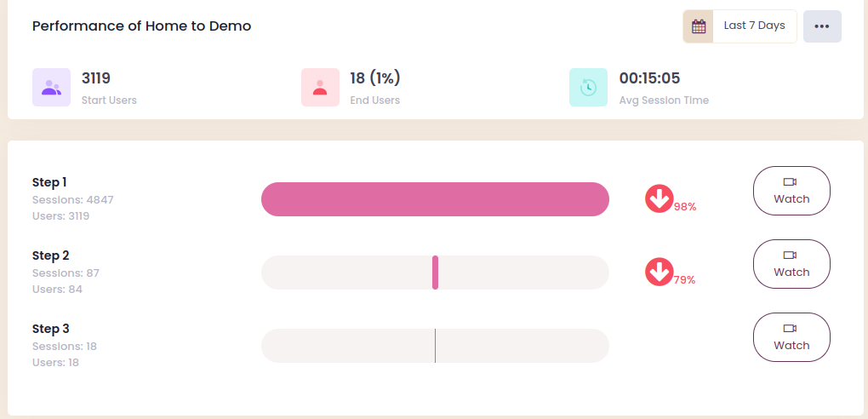The image size is (868, 419).
Task: Click the Step 2 red drop-off arrow icon
Action: pos(659,272)
